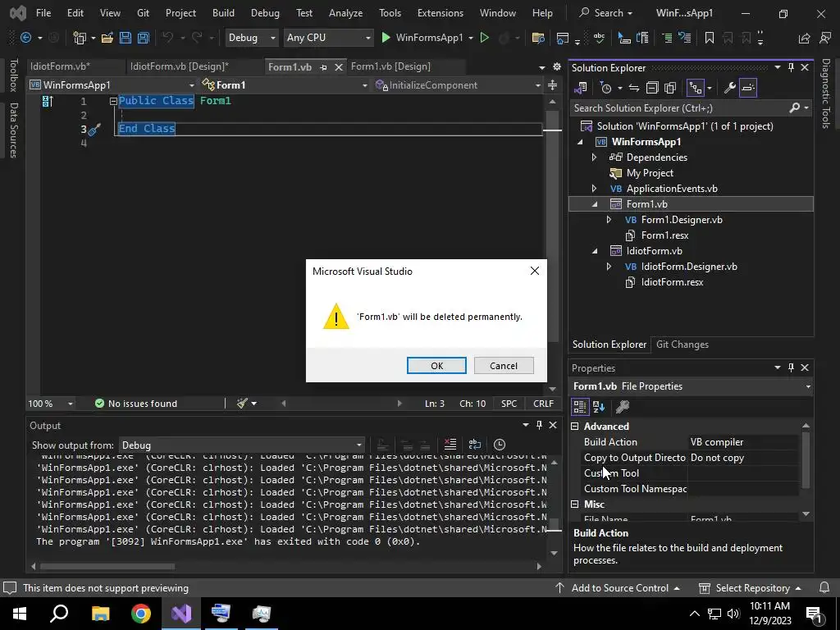Open the InitializeComponent member dropdown

(458, 85)
